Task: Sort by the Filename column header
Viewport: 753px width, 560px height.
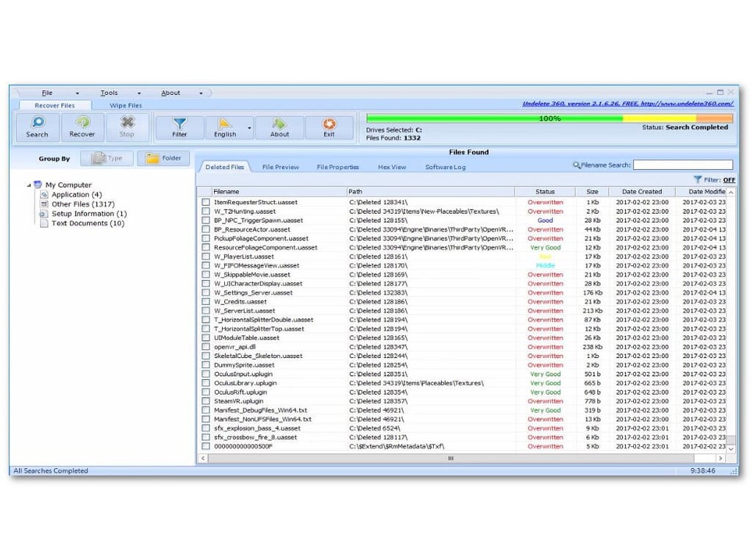Action: click(279, 192)
